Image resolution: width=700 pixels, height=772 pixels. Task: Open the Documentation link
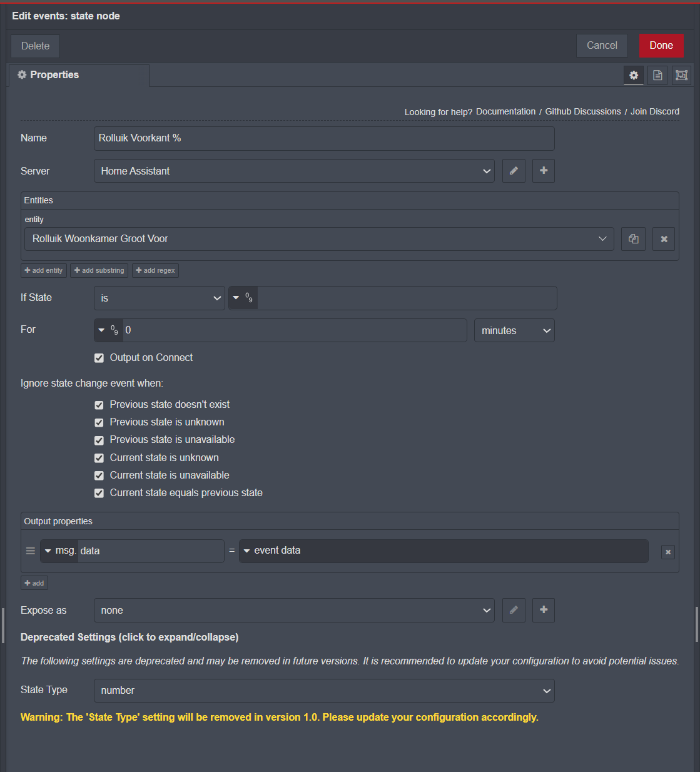505,111
